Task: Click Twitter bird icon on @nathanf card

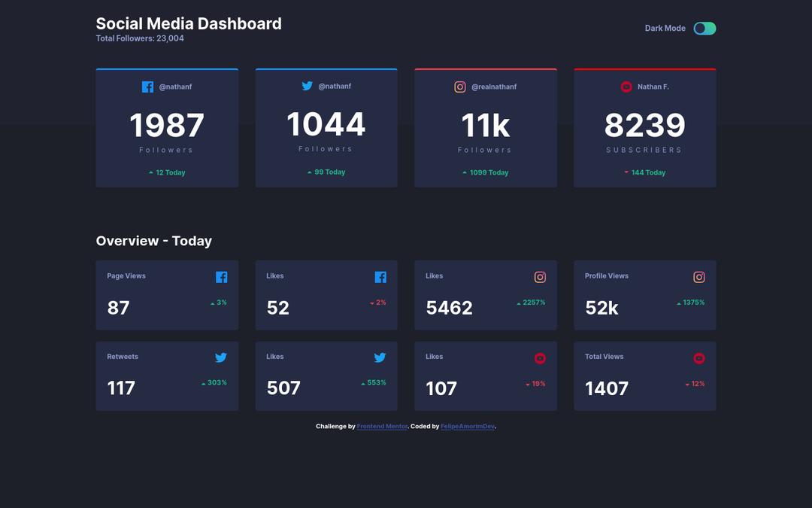Action: (307, 86)
